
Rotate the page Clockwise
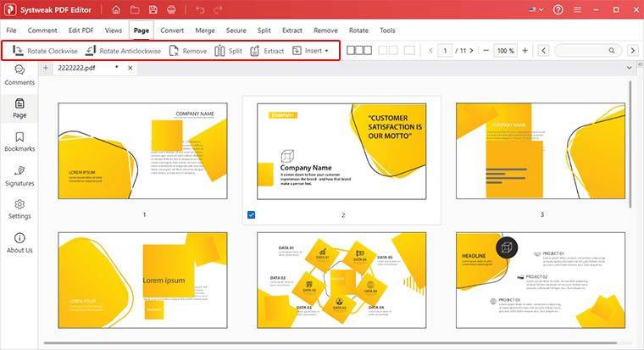45,51
